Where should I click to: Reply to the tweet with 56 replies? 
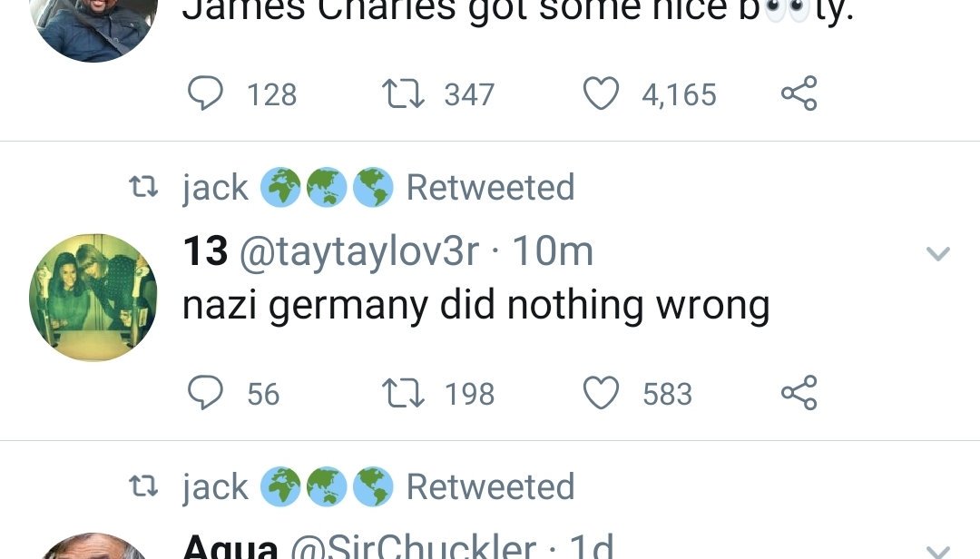click(205, 393)
